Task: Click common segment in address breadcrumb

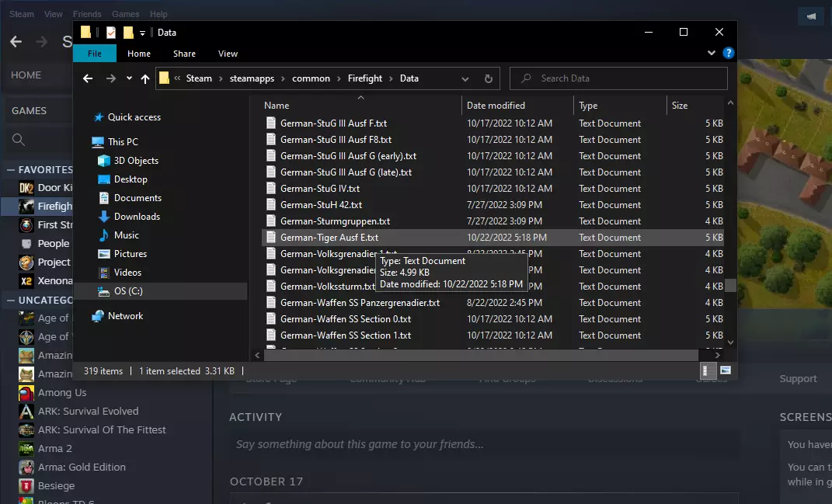Action: (311, 78)
